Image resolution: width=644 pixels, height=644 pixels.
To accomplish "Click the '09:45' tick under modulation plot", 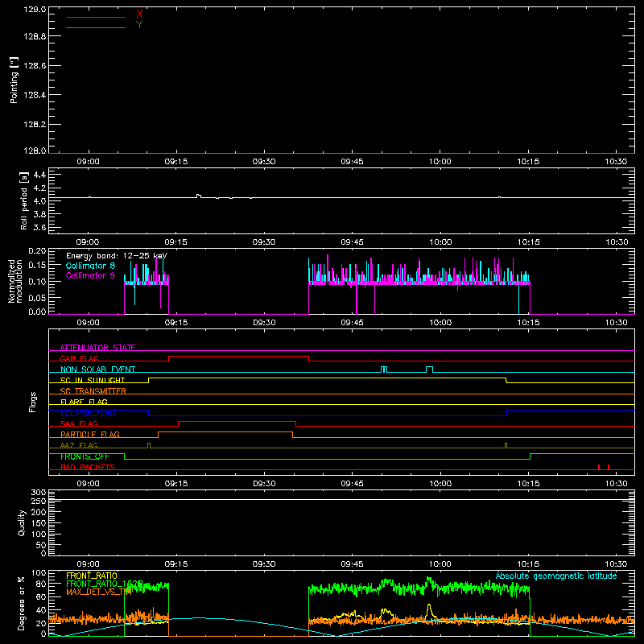I will pos(352,323).
